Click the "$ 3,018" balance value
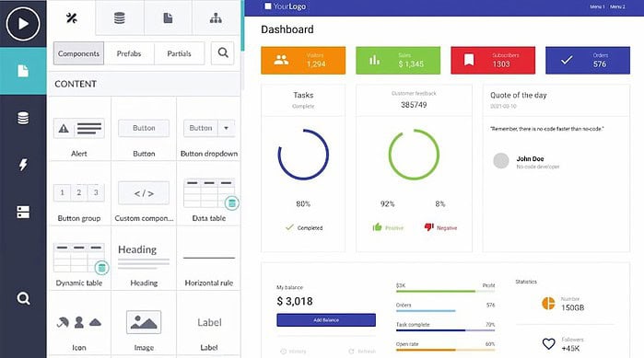Screen dimensions: 644x358 (295, 302)
